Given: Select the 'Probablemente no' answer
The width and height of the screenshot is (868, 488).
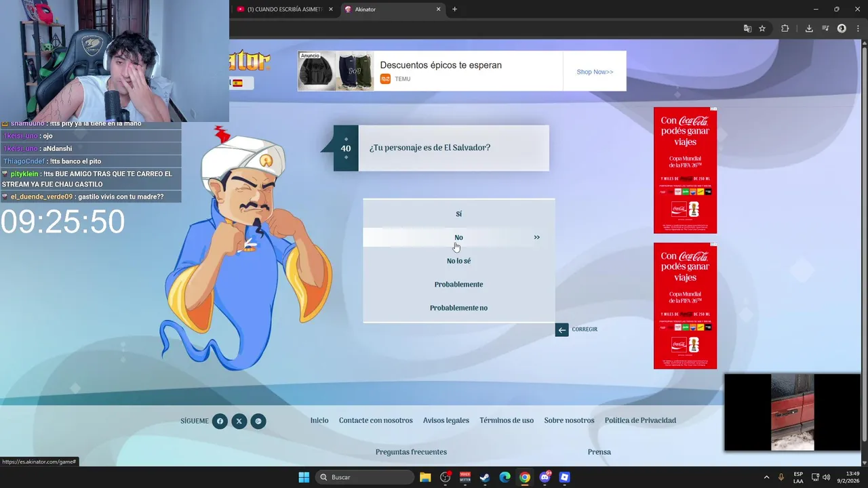Looking at the screenshot, I should (x=458, y=308).
